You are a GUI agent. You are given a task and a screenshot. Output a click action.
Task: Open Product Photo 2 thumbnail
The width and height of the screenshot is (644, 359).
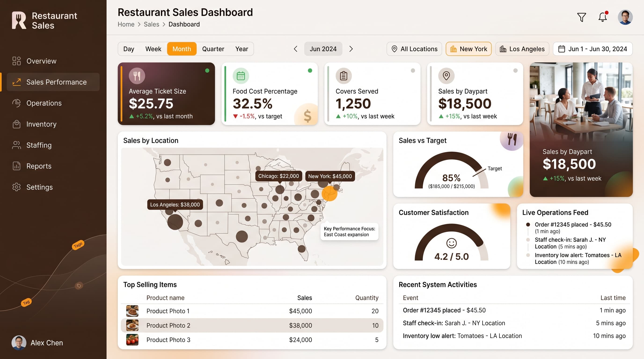click(132, 325)
